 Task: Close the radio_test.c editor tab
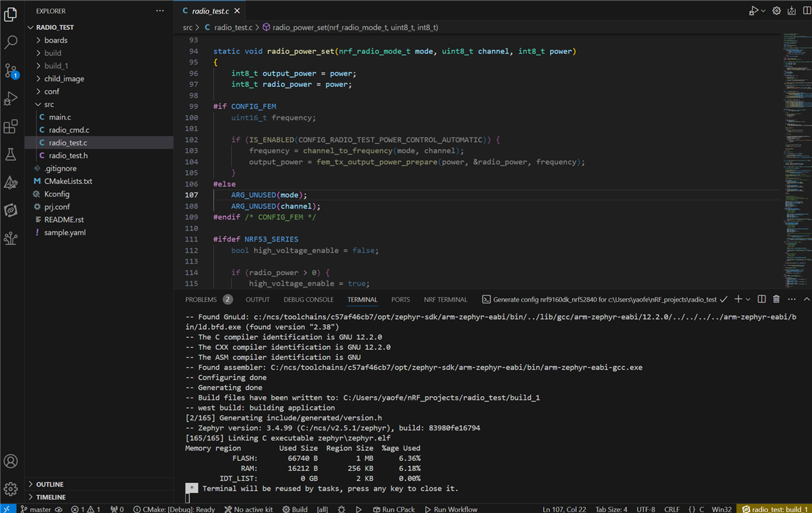click(237, 11)
